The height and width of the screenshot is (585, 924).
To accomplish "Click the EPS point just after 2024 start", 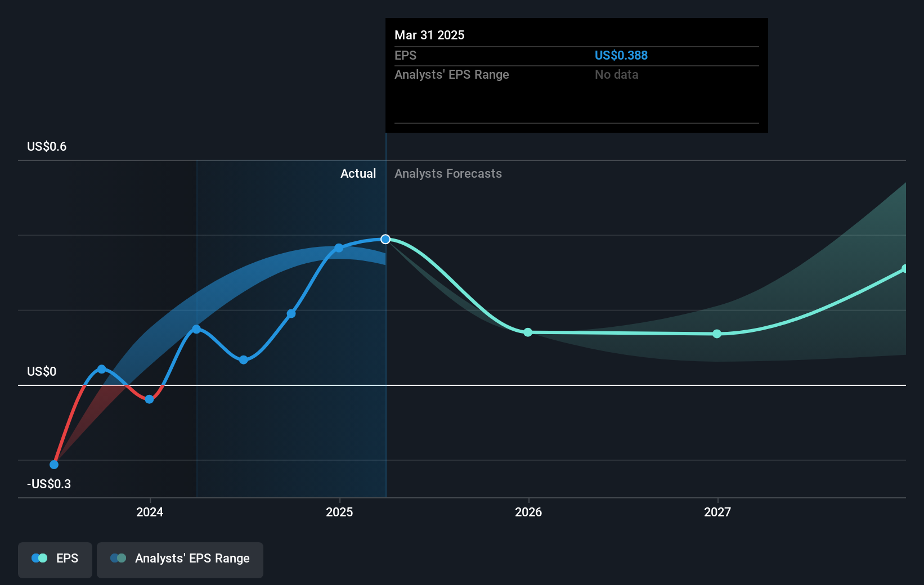I will pyautogui.click(x=196, y=329).
